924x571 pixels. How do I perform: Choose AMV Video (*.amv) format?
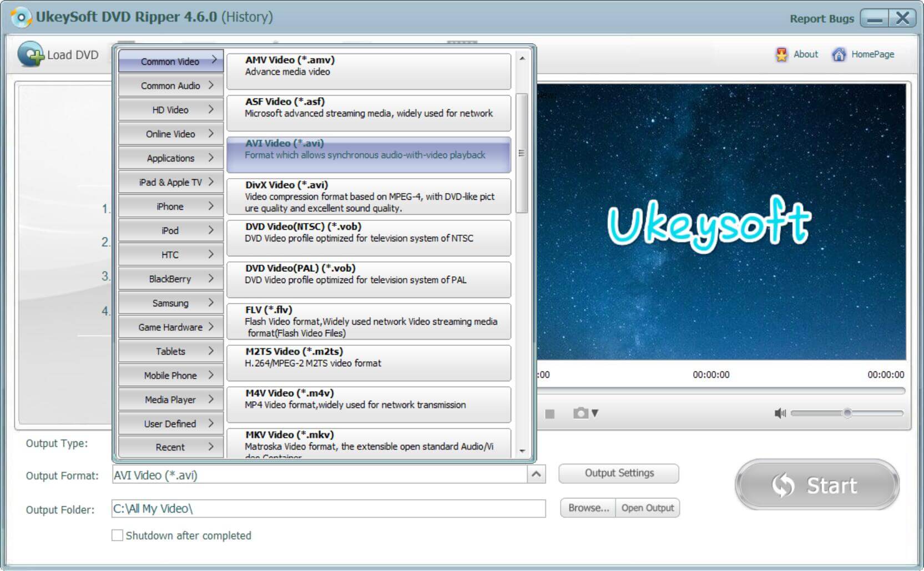(368, 71)
